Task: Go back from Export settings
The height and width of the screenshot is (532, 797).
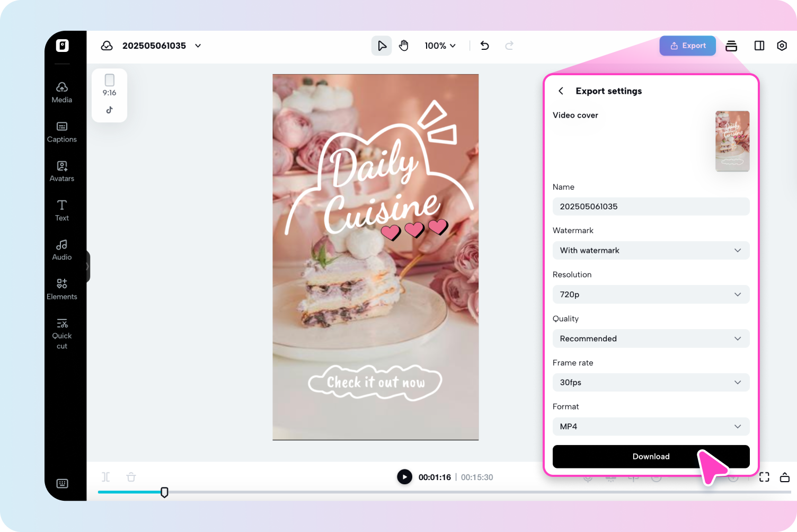Action: [x=561, y=91]
